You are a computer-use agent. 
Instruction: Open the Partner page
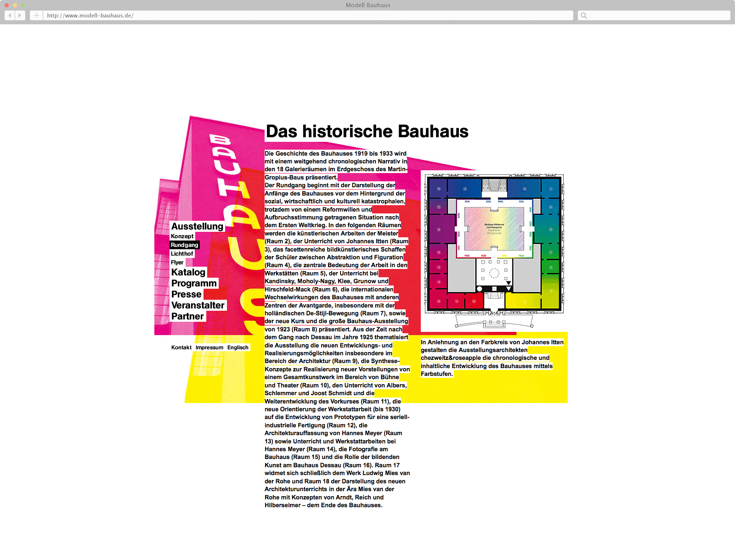[x=187, y=316]
